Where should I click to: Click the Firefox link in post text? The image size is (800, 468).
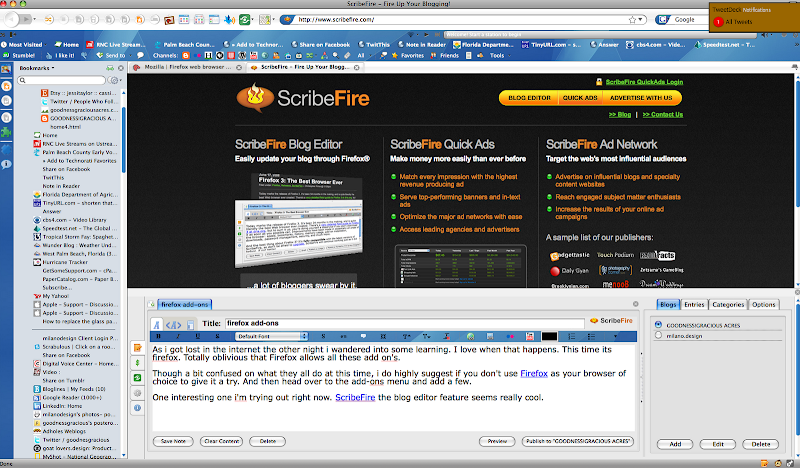(534, 374)
